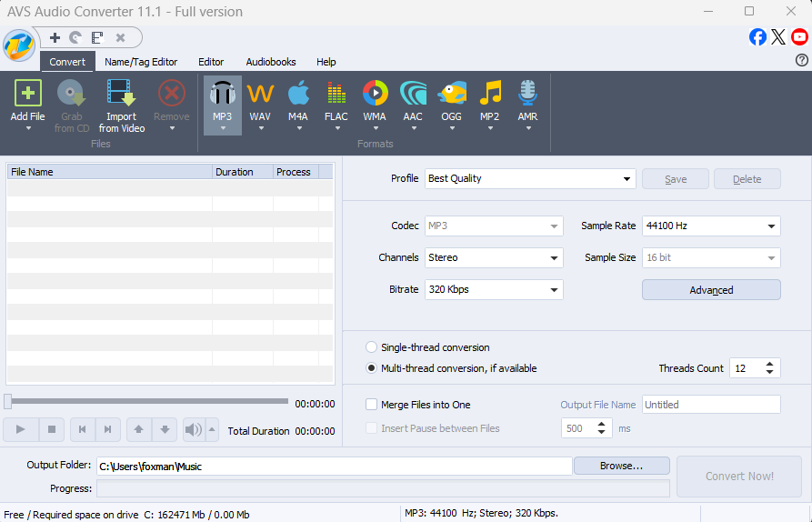Open the Profile dropdown
The height and width of the screenshot is (522, 812).
pyautogui.click(x=530, y=178)
